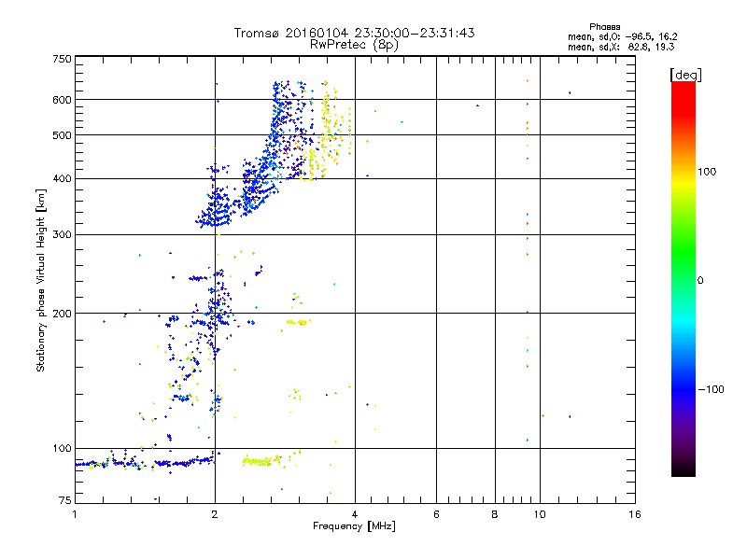
Task: Click the x-axis tick label '10'
Action: [x=540, y=514]
